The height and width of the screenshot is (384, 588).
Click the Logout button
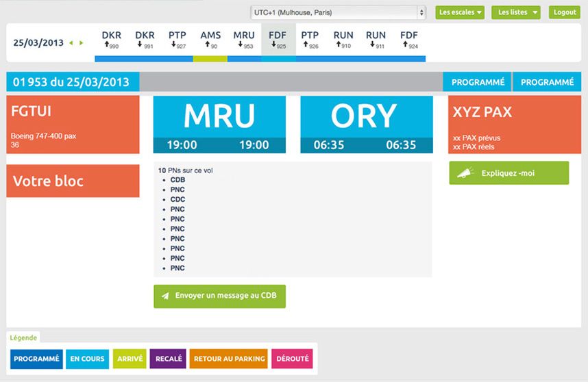pos(565,12)
